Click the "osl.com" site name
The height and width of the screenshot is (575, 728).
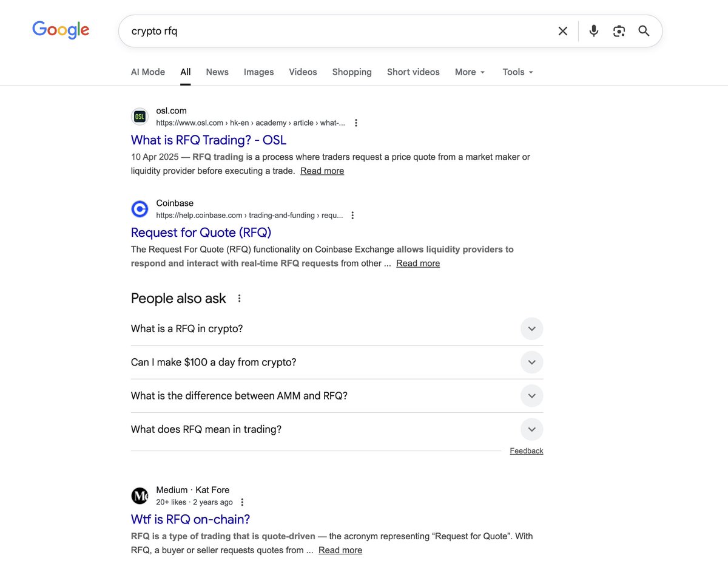click(172, 111)
